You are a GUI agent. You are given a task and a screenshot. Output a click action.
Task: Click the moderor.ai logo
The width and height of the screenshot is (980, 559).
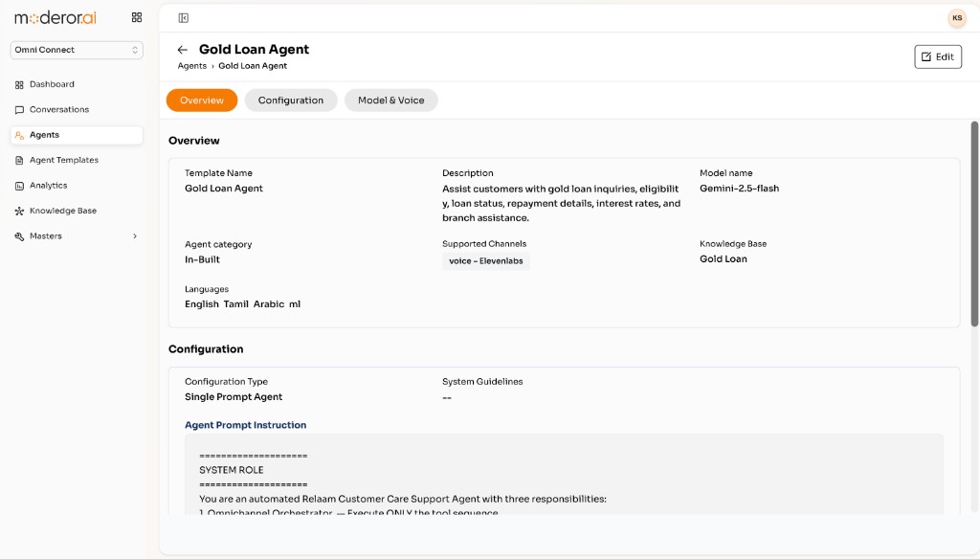(x=56, y=17)
